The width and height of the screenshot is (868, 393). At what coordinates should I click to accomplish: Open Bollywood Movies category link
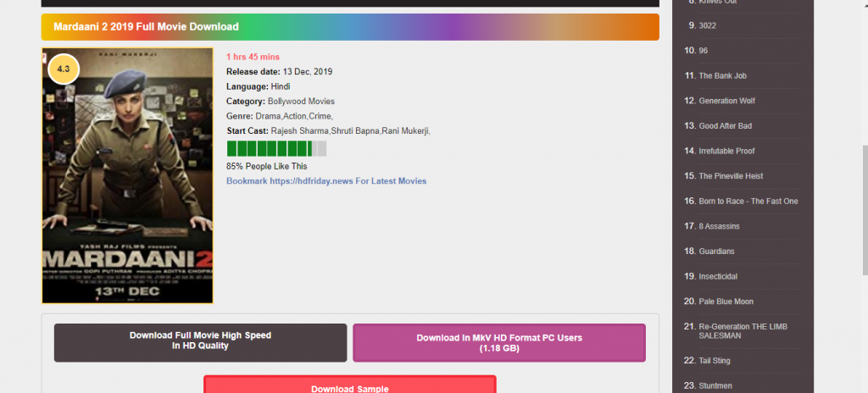pyautogui.click(x=301, y=102)
